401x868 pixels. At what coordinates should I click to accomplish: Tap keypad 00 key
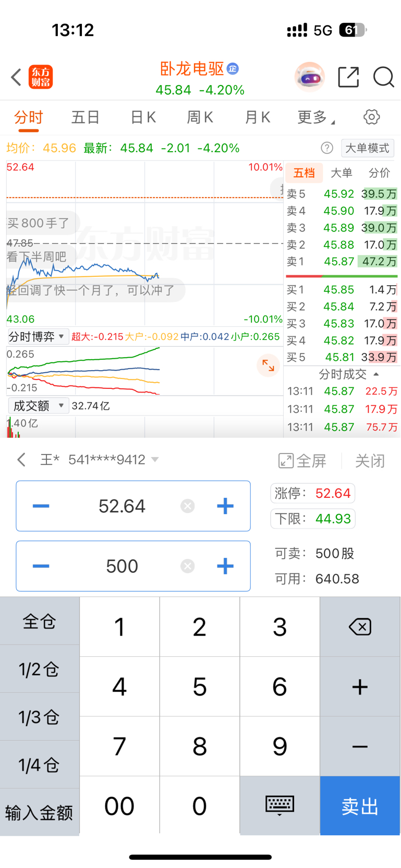(119, 806)
